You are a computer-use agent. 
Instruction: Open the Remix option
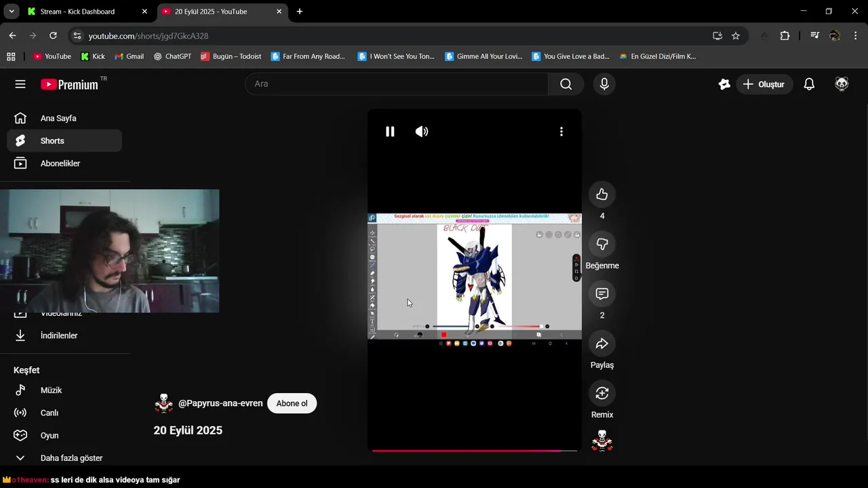click(x=602, y=393)
